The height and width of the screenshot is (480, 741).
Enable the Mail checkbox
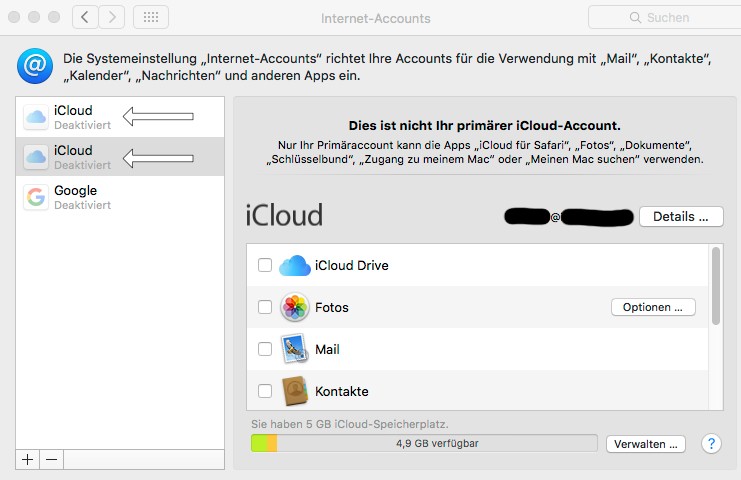[265, 349]
